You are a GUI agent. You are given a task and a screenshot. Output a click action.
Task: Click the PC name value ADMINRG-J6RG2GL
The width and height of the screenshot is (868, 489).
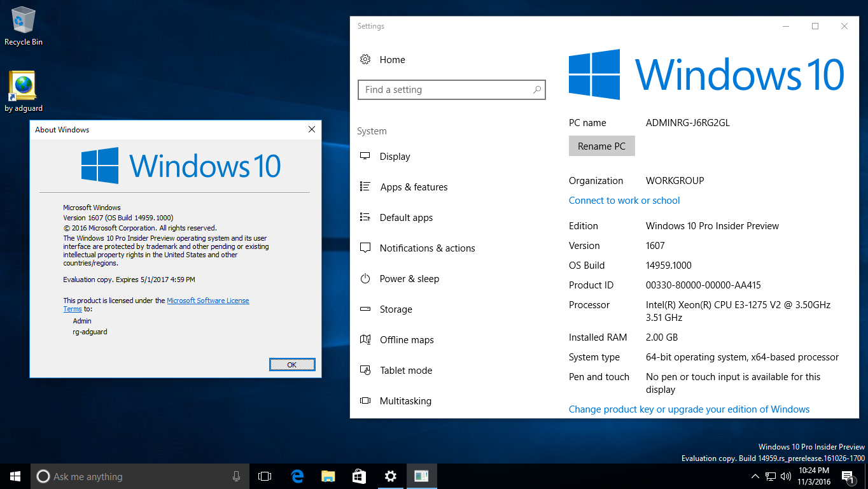pyautogui.click(x=688, y=123)
